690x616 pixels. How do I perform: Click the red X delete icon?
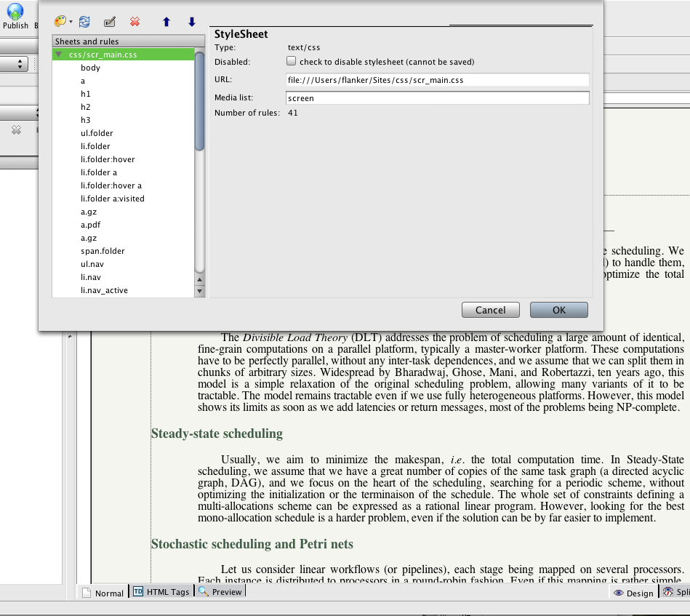pyautogui.click(x=135, y=22)
